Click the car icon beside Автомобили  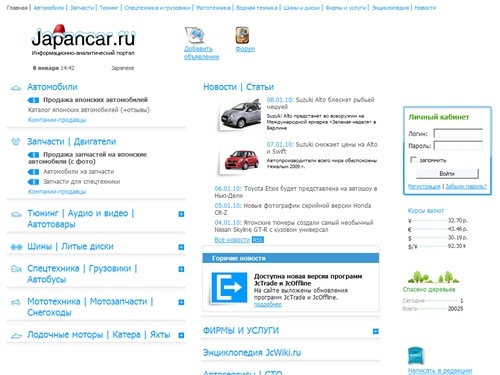pos(16,88)
